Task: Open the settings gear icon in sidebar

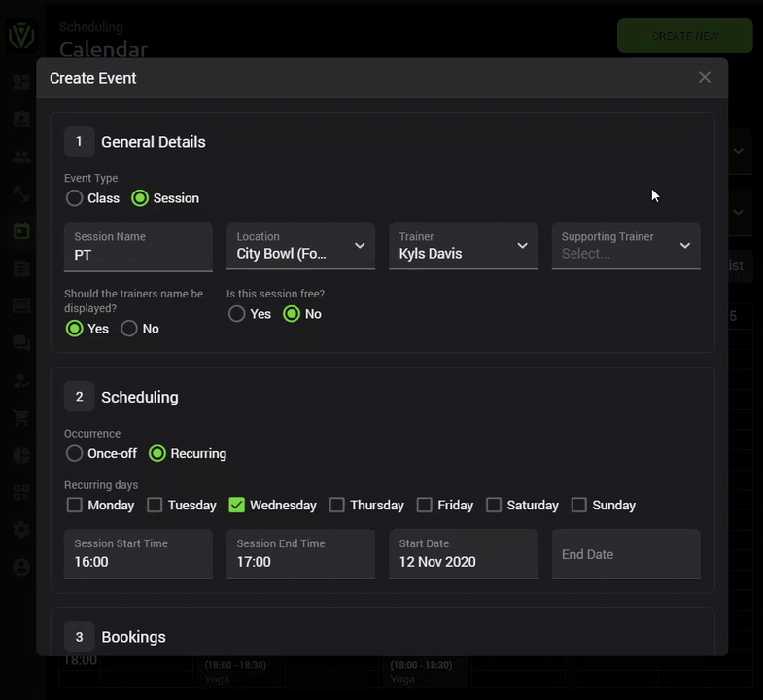Action: click(21, 529)
